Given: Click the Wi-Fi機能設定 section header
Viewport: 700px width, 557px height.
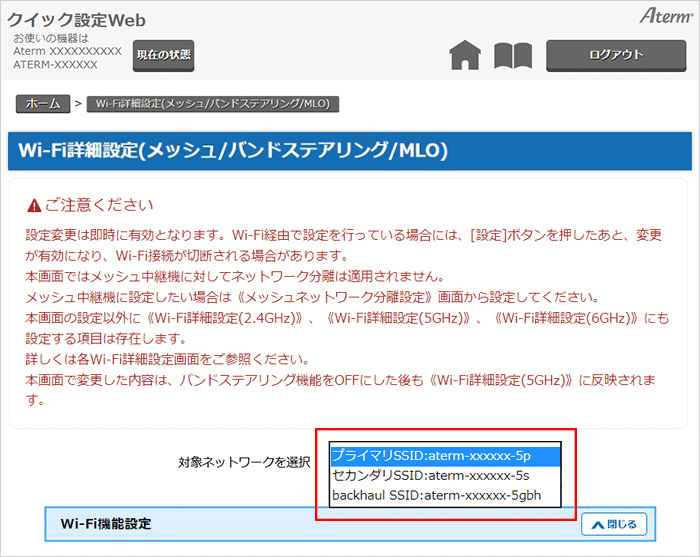Looking at the screenshot, I should tap(106, 524).
